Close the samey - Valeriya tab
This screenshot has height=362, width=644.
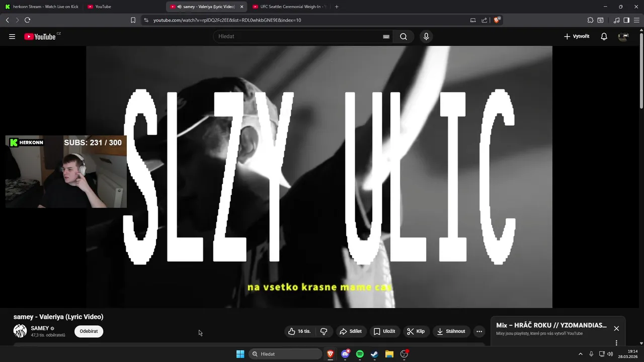(242, 7)
